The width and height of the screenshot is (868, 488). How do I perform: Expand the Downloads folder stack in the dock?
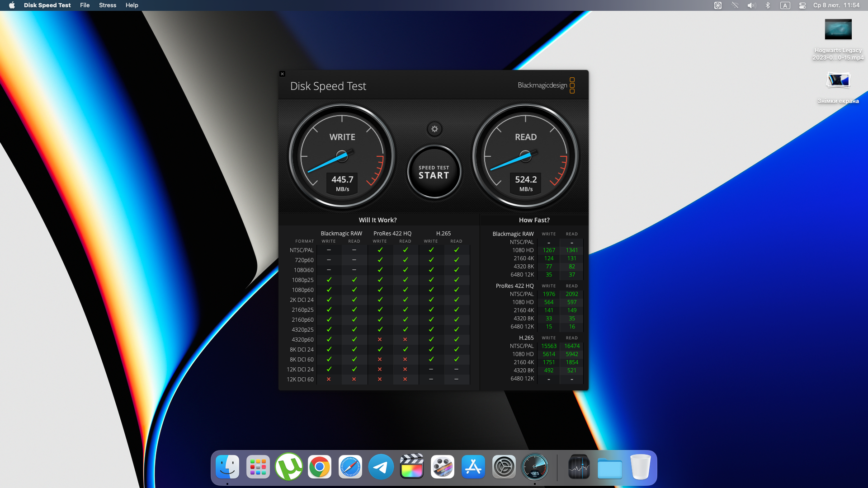[x=609, y=468]
